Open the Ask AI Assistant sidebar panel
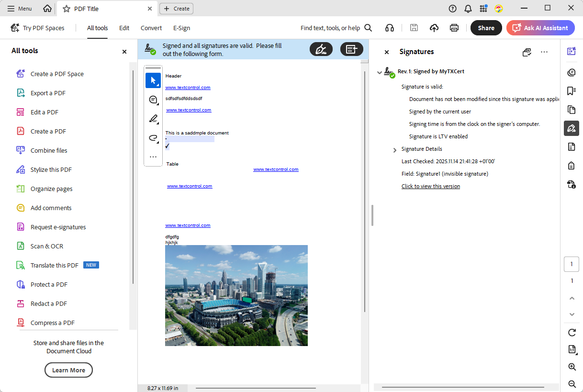This screenshot has width=583, height=392. point(540,28)
